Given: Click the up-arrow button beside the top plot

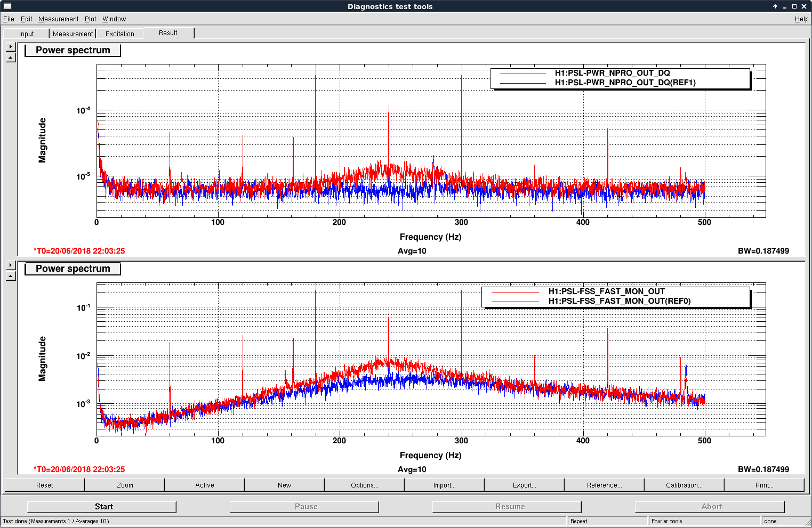Looking at the screenshot, I should (11, 58).
